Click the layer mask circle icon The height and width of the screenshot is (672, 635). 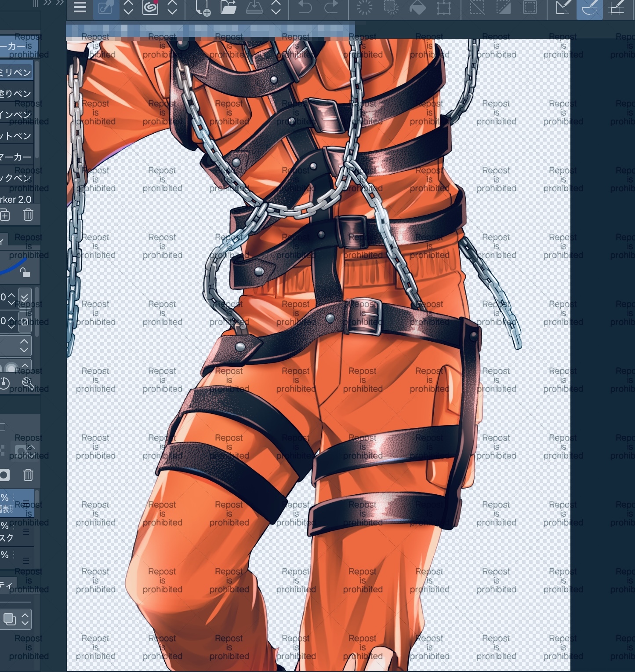pos(4,475)
